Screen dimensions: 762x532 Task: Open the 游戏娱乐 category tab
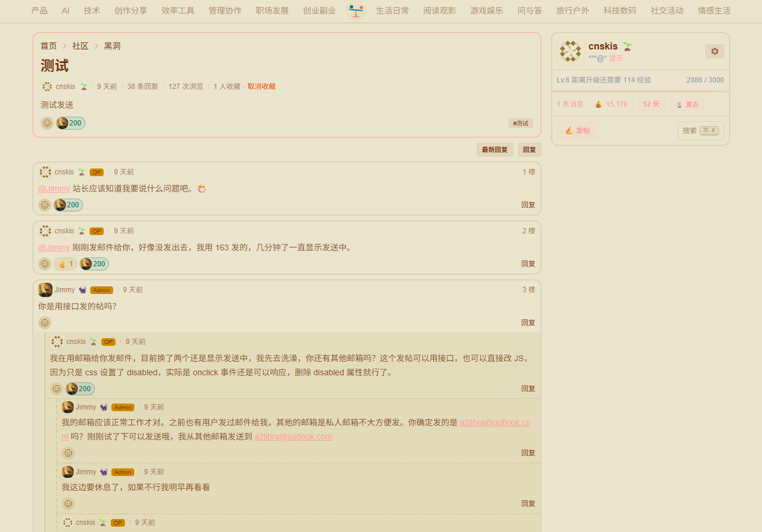[487, 11]
